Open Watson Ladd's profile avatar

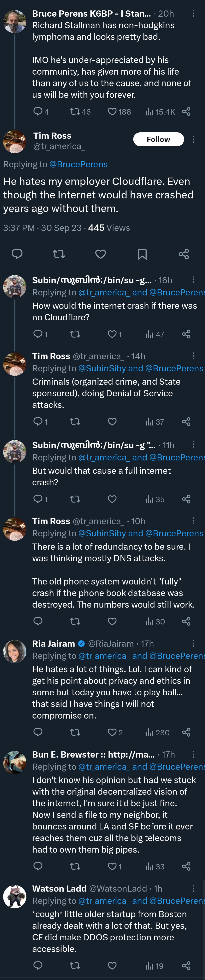[15, 897]
